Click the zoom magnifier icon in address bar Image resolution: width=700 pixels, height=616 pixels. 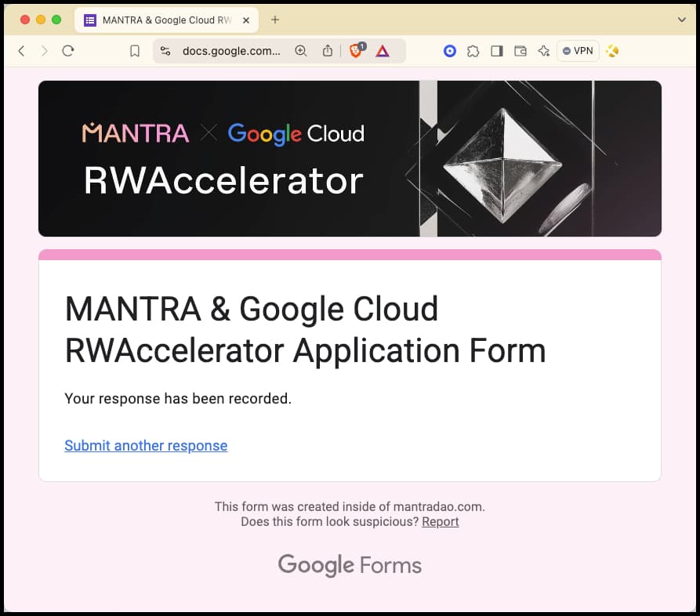tap(301, 51)
